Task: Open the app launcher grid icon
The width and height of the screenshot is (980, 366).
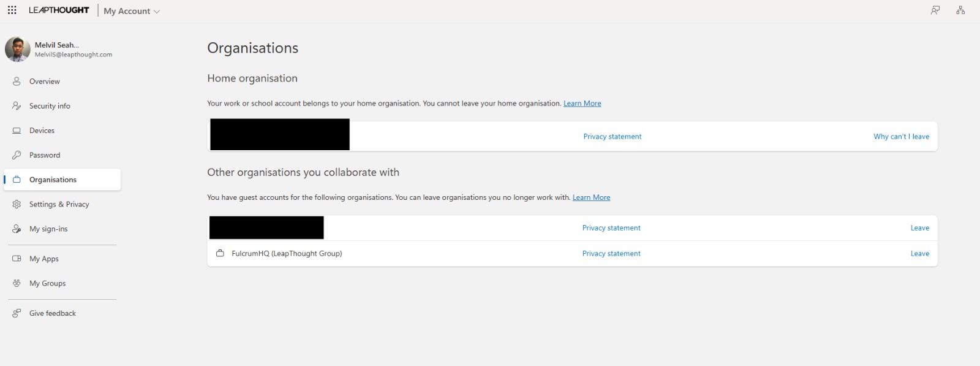Action: (x=12, y=10)
